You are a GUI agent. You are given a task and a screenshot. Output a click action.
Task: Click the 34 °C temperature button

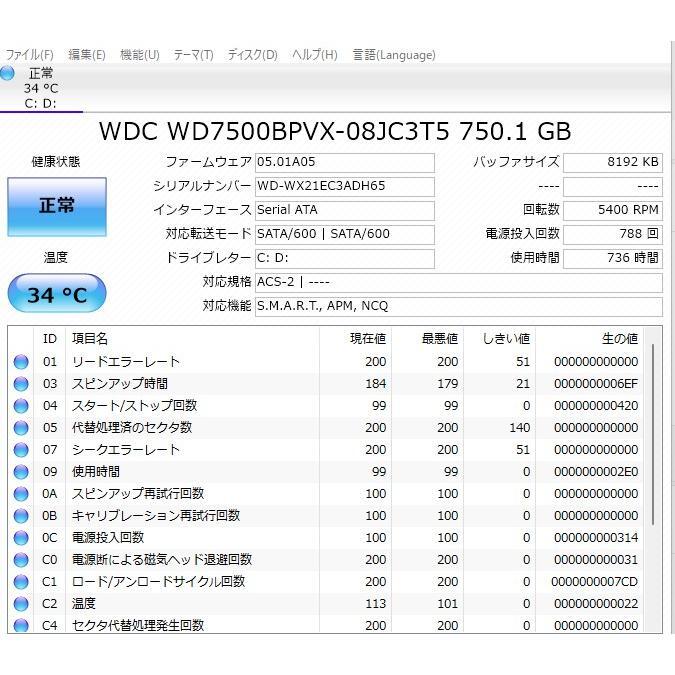[x=57, y=294]
